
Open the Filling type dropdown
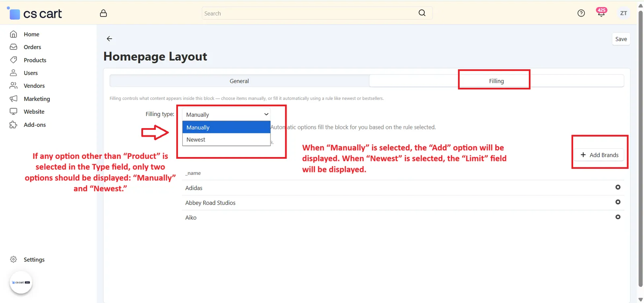coord(226,114)
